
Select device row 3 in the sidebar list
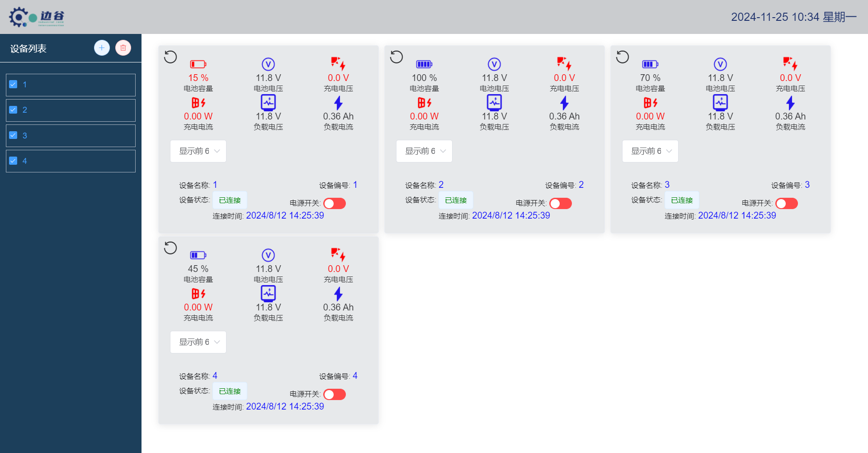pyautogui.click(x=71, y=136)
